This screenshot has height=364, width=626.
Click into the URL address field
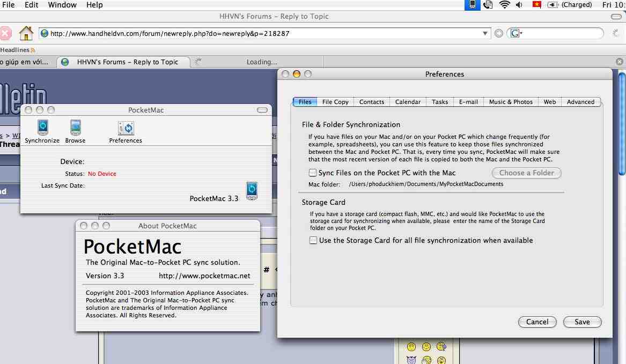point(257,33)
